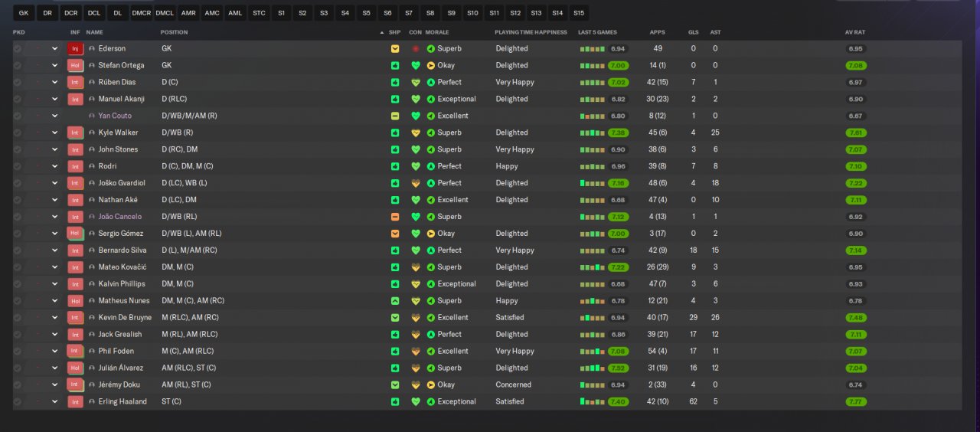Open the dropdown chevron on John Stones's row
The width and height of the screenshot is (980, 432).
click(54, 149)
